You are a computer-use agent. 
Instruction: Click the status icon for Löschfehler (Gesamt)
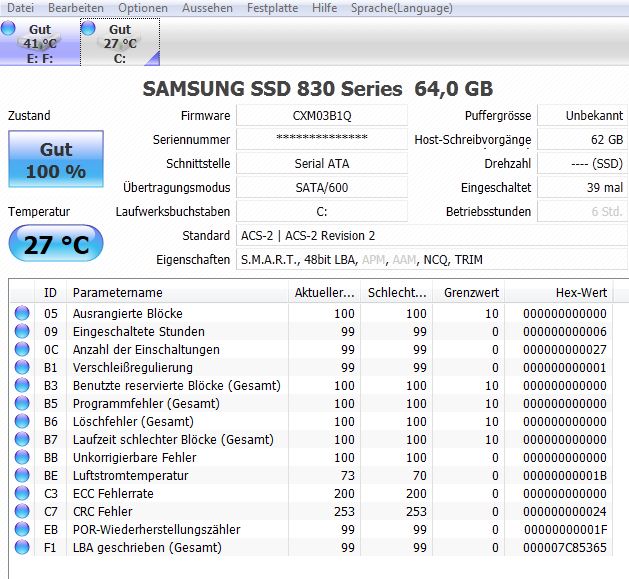tap(22, 421)
